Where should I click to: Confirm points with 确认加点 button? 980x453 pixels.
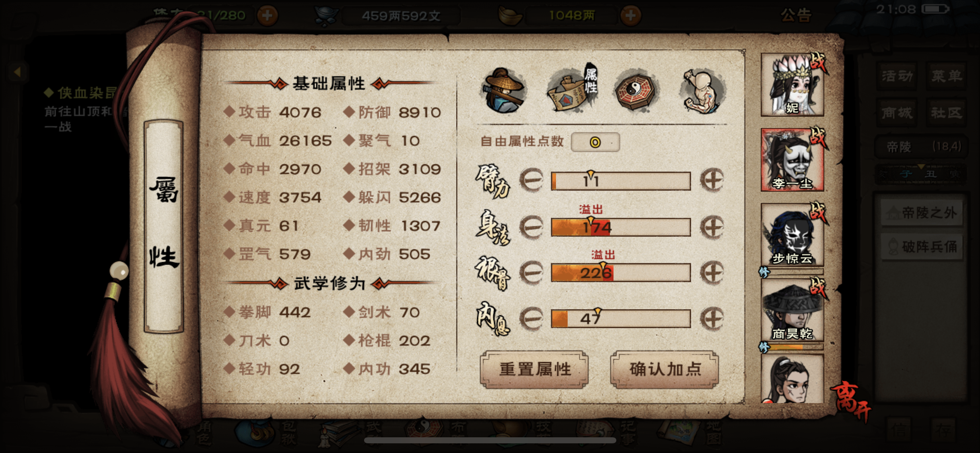665,369
